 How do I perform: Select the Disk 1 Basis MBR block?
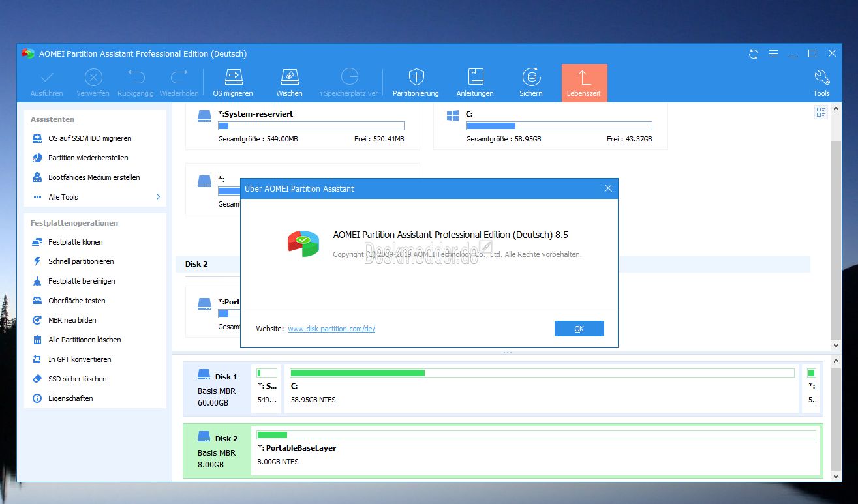point(217,389)
